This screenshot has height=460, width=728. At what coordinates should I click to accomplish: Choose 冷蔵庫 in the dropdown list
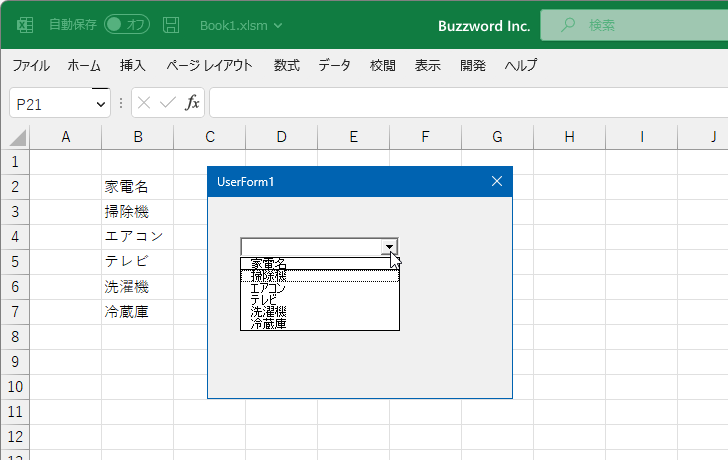(320, 324)
